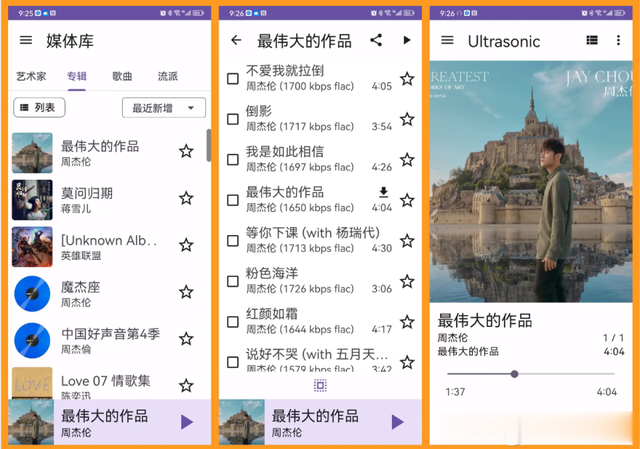The height and width of the screenshot is (449, 640).
Task: Select album title 魔杰座
Action: 80,287
